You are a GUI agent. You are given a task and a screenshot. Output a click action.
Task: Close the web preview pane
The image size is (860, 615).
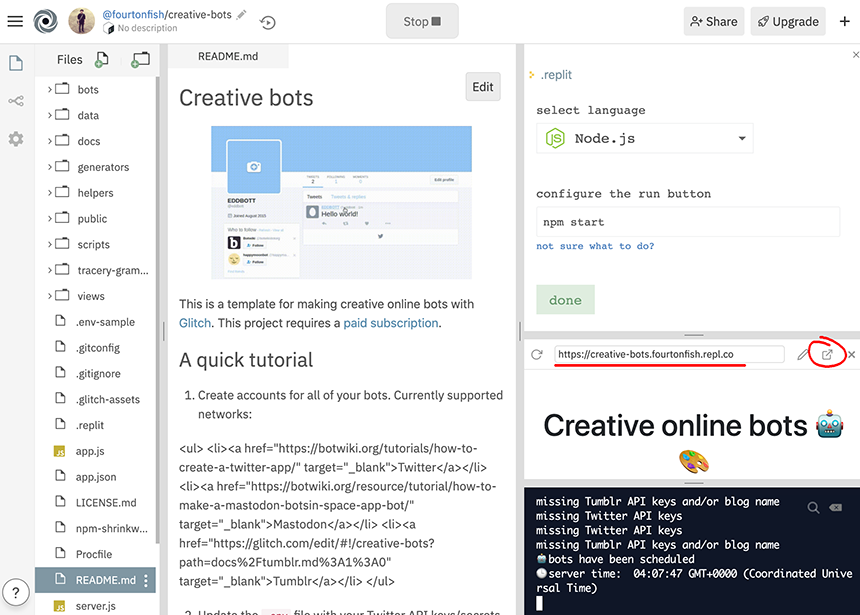coord(851,354)
